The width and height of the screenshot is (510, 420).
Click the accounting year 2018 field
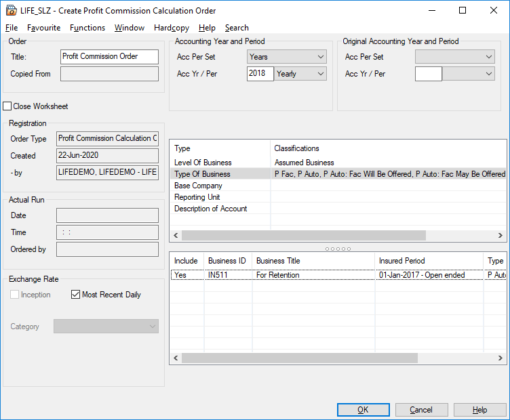pyautogui.click(x=260, y=74)
